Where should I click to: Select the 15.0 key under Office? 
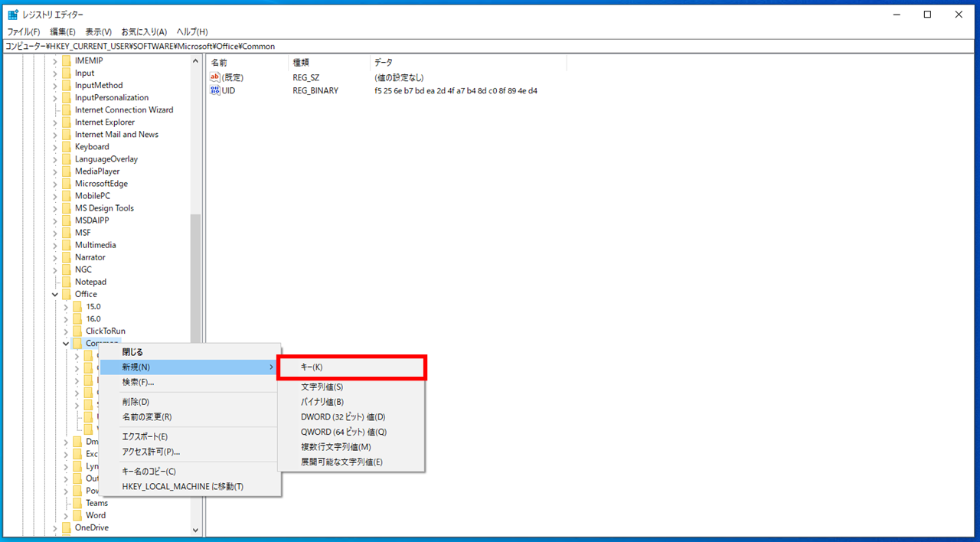pos(93,306)
